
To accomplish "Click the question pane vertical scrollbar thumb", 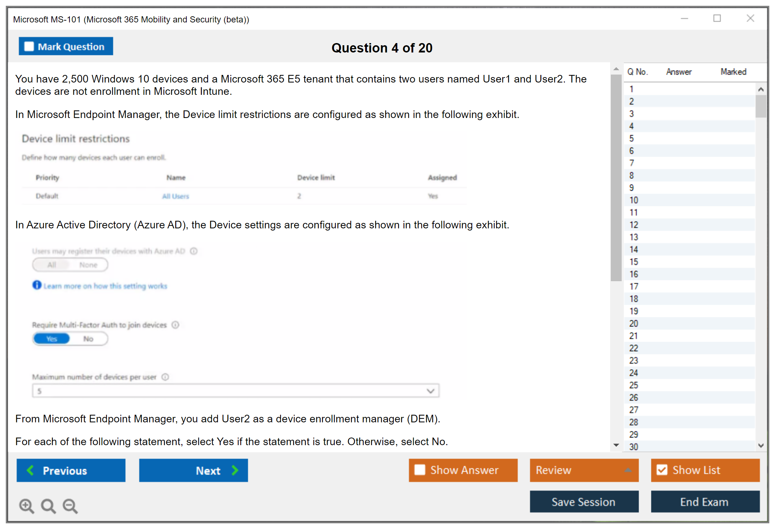I will tap(616, 177).
